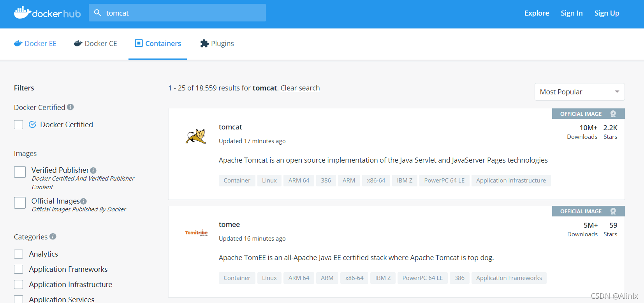Click the ARM tag on the tomee card
644x303 pixels.
point(327,278)
